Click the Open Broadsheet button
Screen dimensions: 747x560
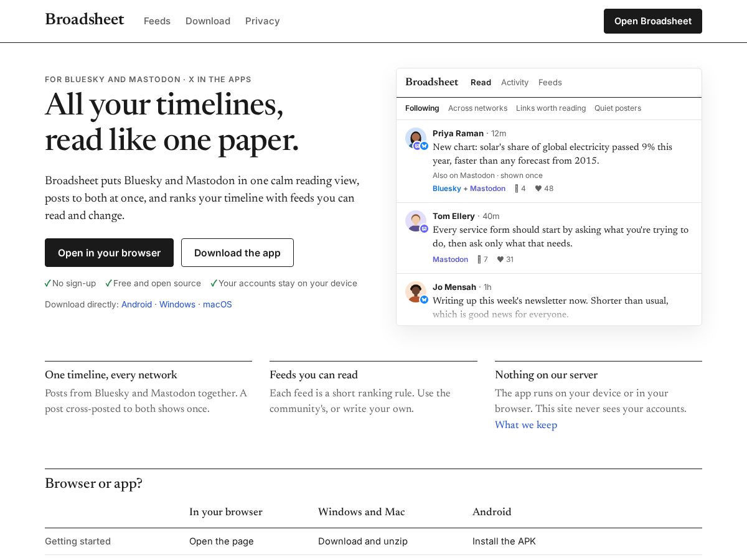[x=653, y=21]
